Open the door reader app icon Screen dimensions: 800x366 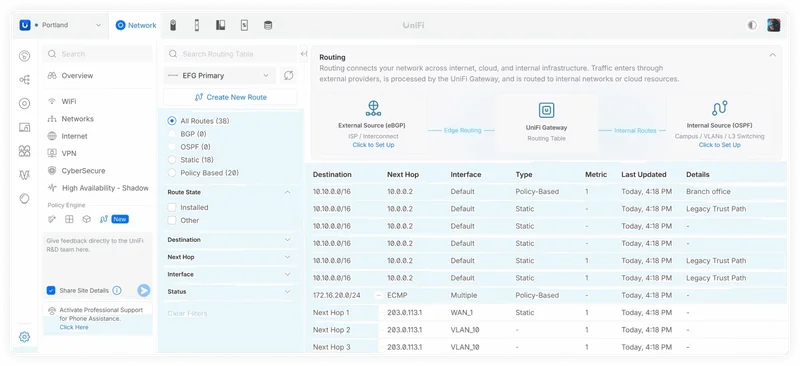click(x=197, y=25)
